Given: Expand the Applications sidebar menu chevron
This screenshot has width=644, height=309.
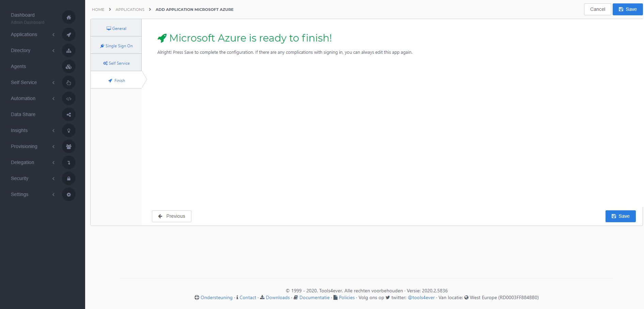Looking at the screenshot, I should click(x=53, y=34).
